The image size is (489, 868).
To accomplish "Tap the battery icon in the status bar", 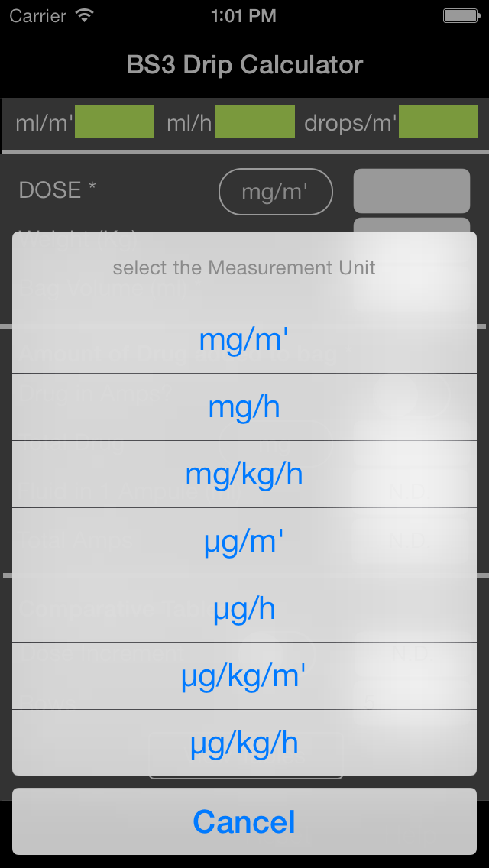I will [x=461, y=15].
